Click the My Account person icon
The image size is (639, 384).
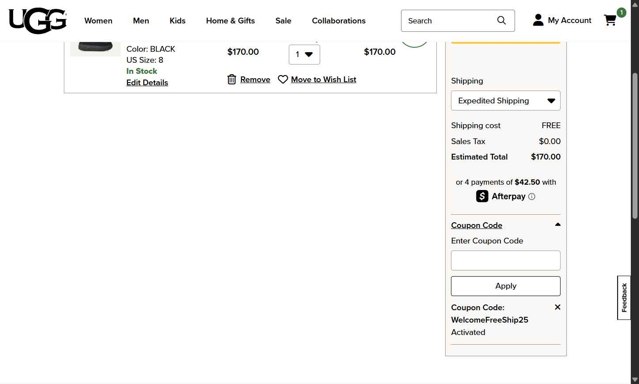coord(538,20)
